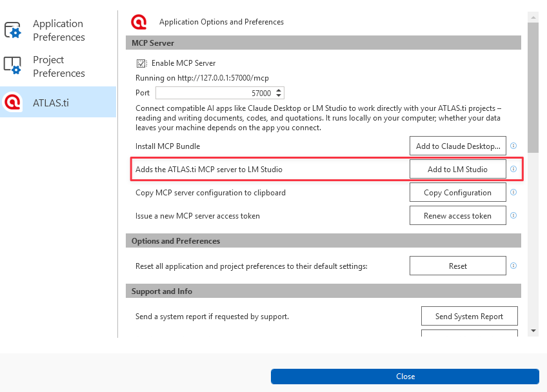Viewport: 547px width, 392px height.
Task: Click the Project Preferences sidebar icon
Action: 12,66
